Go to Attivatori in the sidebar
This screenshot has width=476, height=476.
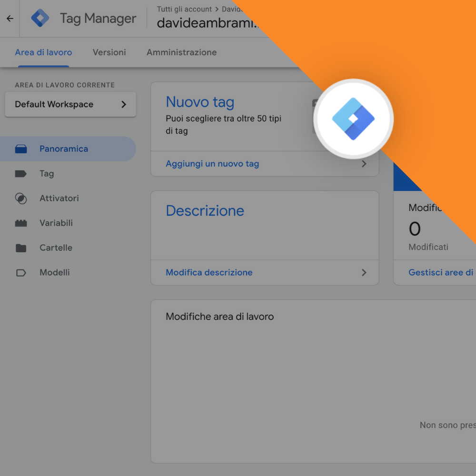tap(59, 198)
